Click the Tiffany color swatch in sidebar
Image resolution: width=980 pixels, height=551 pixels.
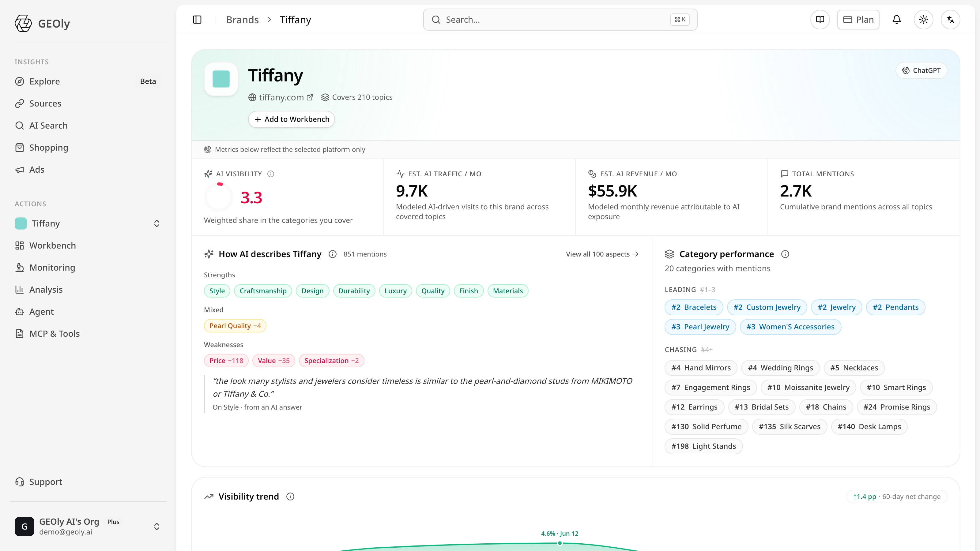(21, 223)
